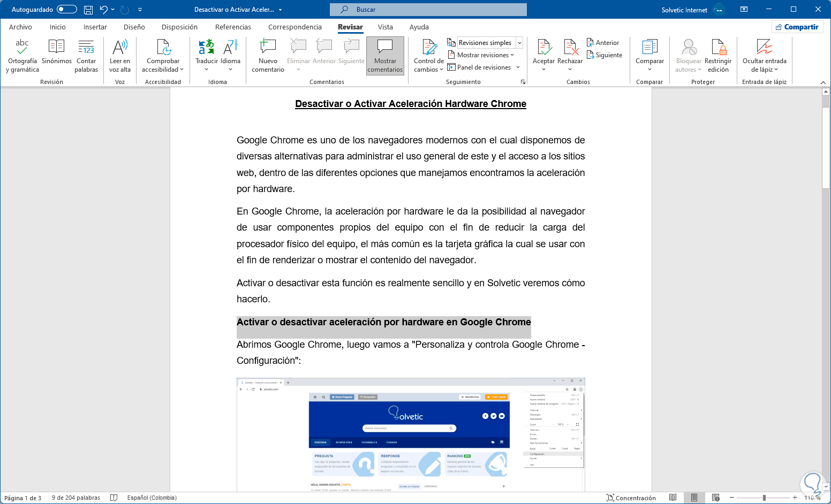Click Ocultar entrada de lápiz

click(x=764, y=56)
